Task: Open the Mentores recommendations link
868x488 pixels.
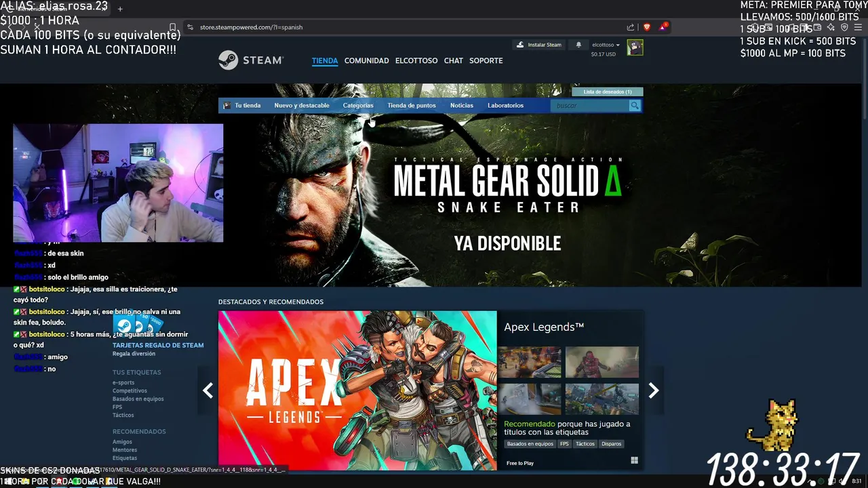Action: tap(125, 450)
